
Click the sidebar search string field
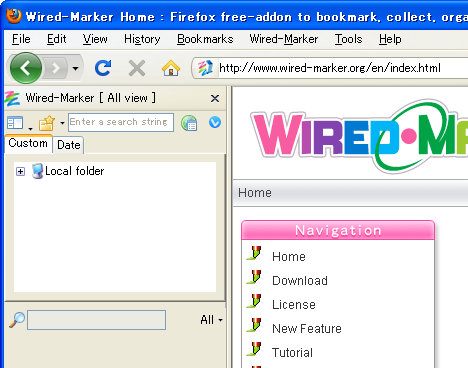(121, 122)
